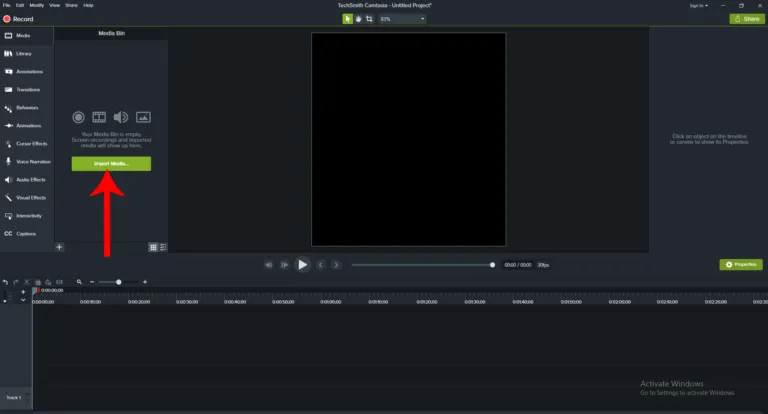Screen dimensions: 768x414
Task: Click the chevron below the add-track plus
Action: click(23, 300)
